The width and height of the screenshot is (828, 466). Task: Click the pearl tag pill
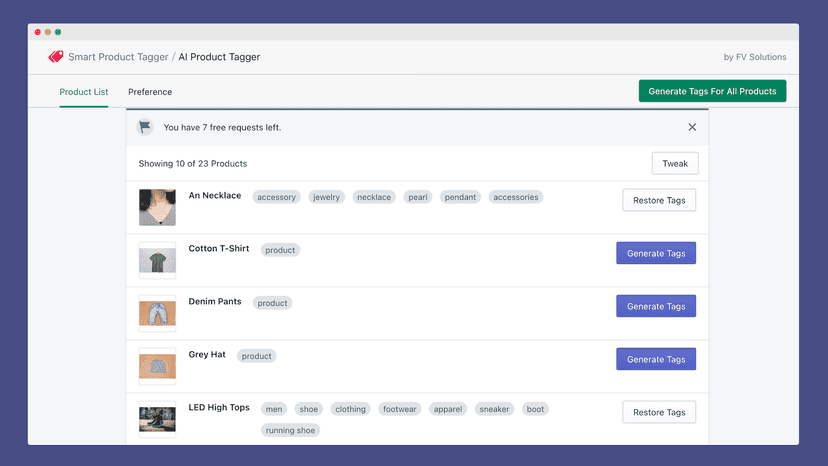tap(418, 197)
